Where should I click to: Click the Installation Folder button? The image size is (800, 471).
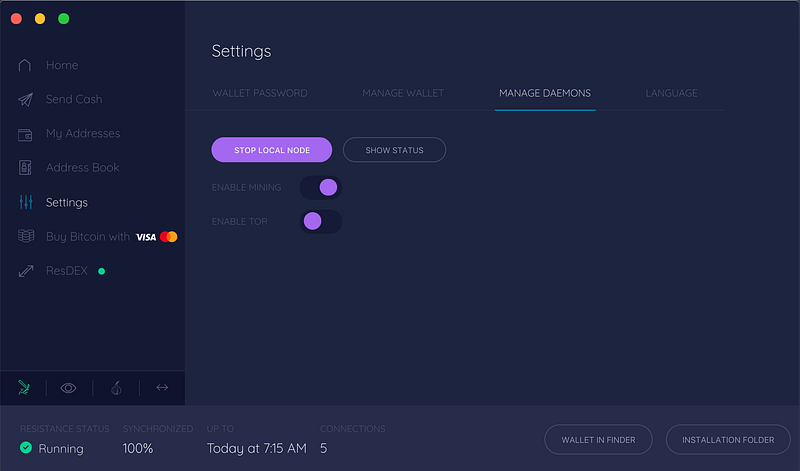pyautogui.click(x=728, y=439)
